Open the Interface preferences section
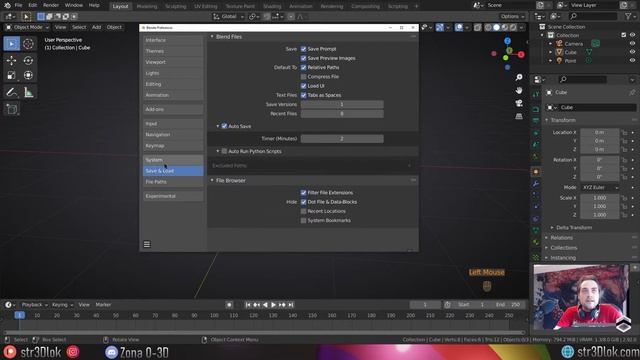 (173, 40)
